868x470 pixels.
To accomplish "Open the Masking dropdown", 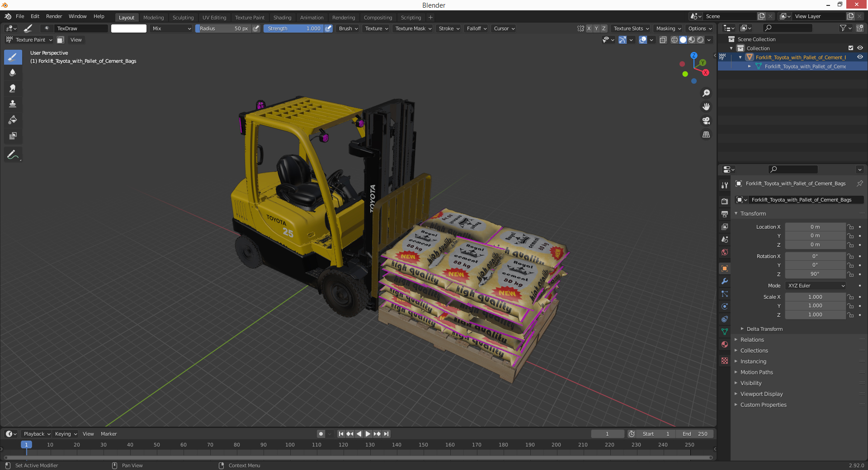I will point(668,28).
